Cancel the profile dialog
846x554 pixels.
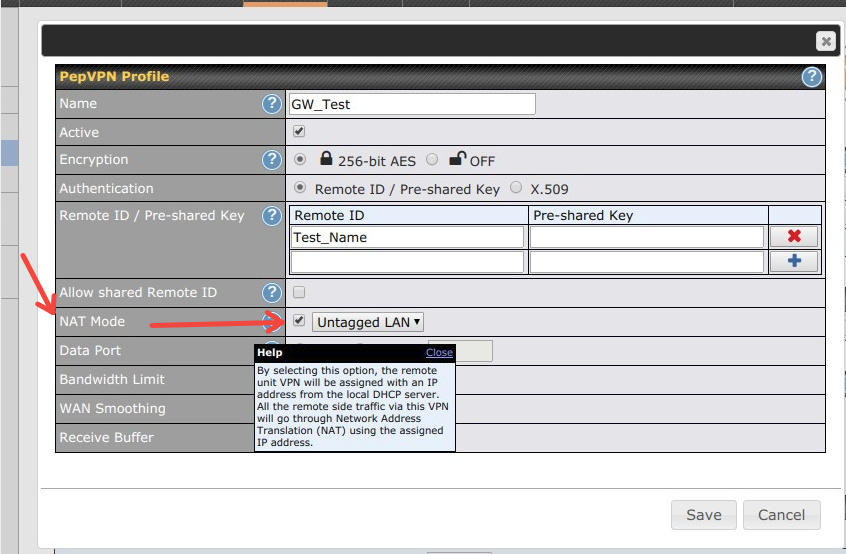[781, 515]
